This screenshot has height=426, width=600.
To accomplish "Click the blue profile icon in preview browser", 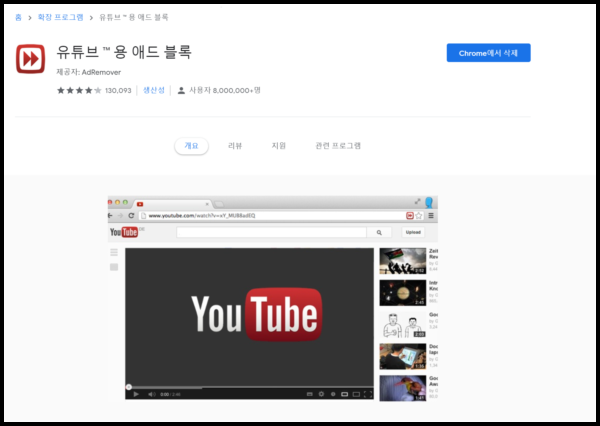I will (x=429, y=202).
